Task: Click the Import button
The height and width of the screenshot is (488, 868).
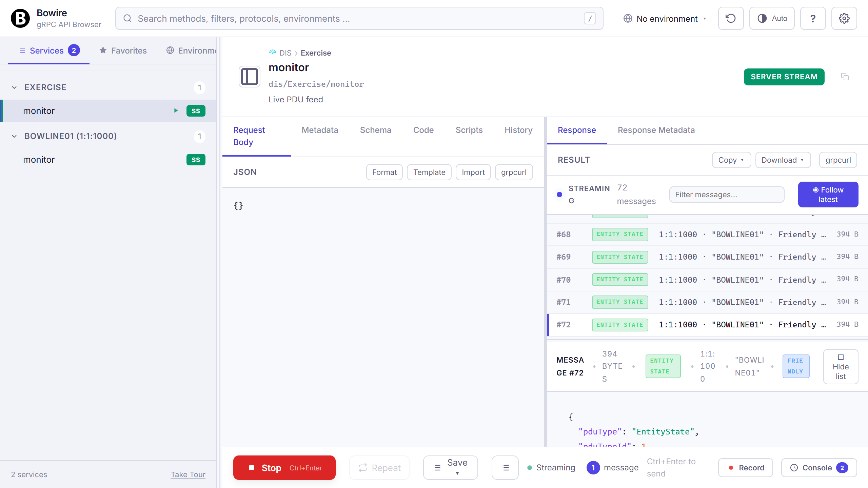Action: pos(473,172)
